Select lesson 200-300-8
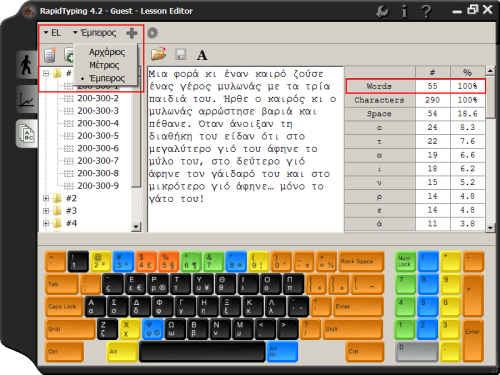Screen dimensions: 500x375 98,173
